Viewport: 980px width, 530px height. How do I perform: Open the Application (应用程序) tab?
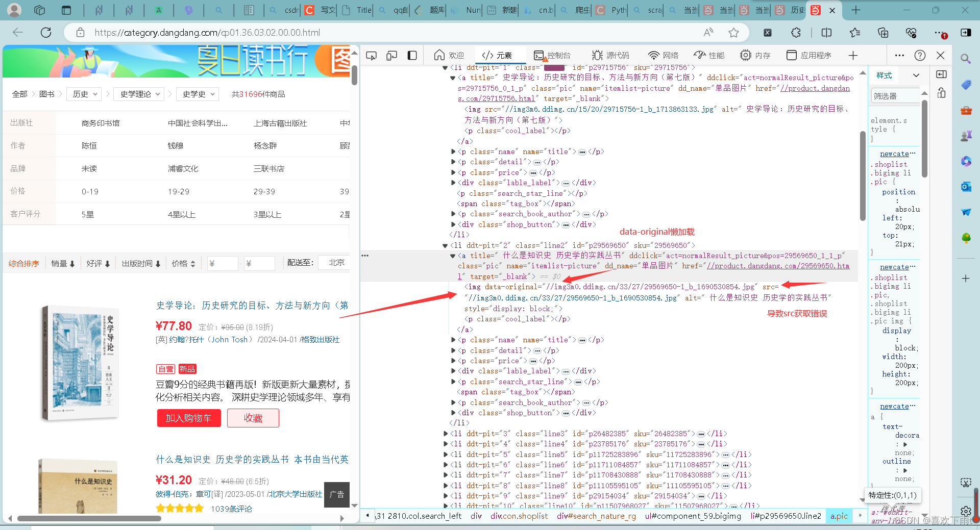(809, 56)
